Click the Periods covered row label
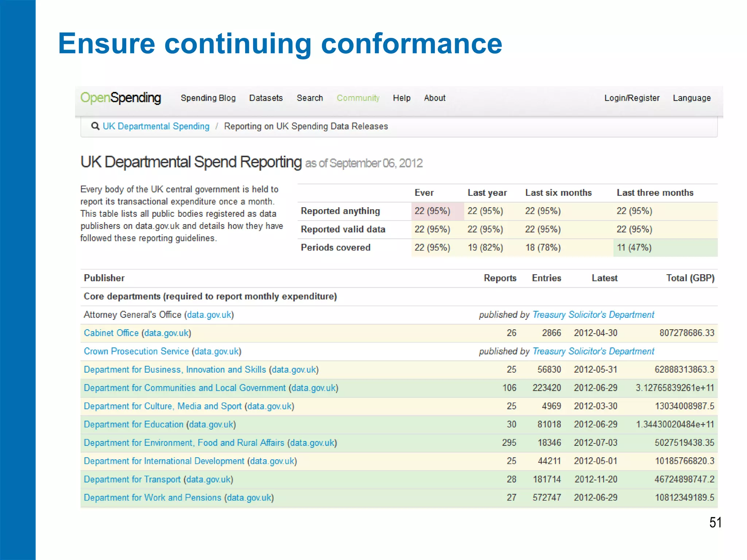747x560 pixels. (336, 248)
